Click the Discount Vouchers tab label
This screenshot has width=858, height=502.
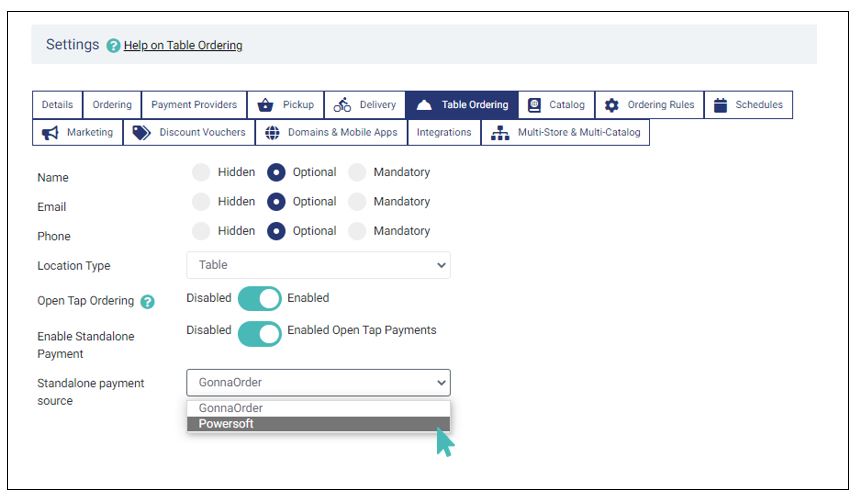[202, 132]
